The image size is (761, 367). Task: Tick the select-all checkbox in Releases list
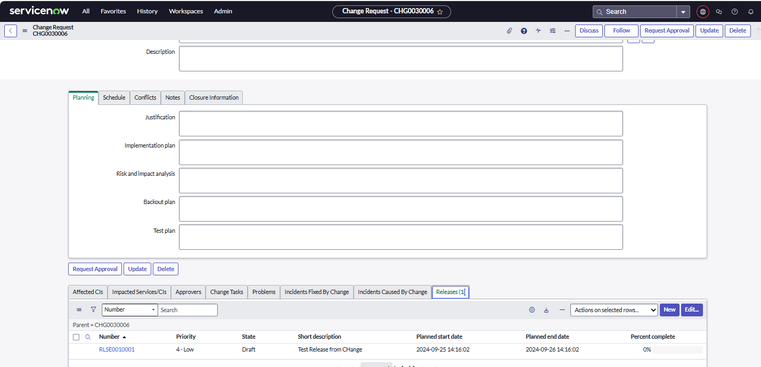point(76,337)
